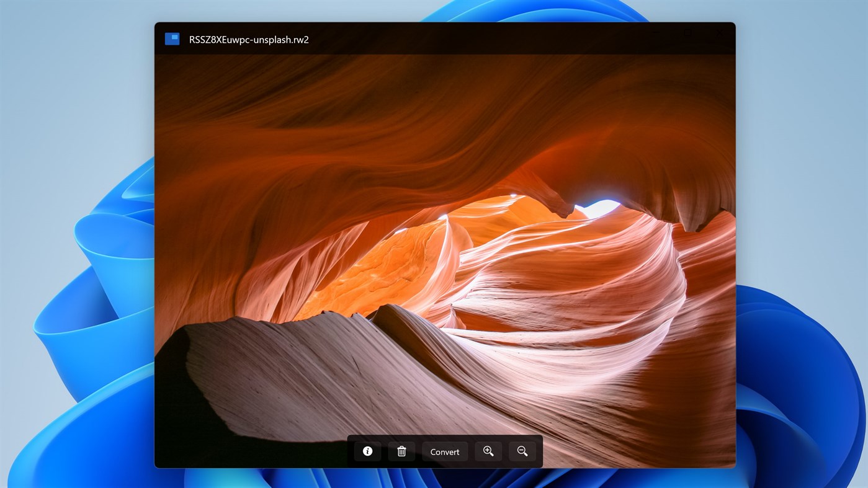
Task: Click the app icon in the title bar
Action: [x=171, y=38]
